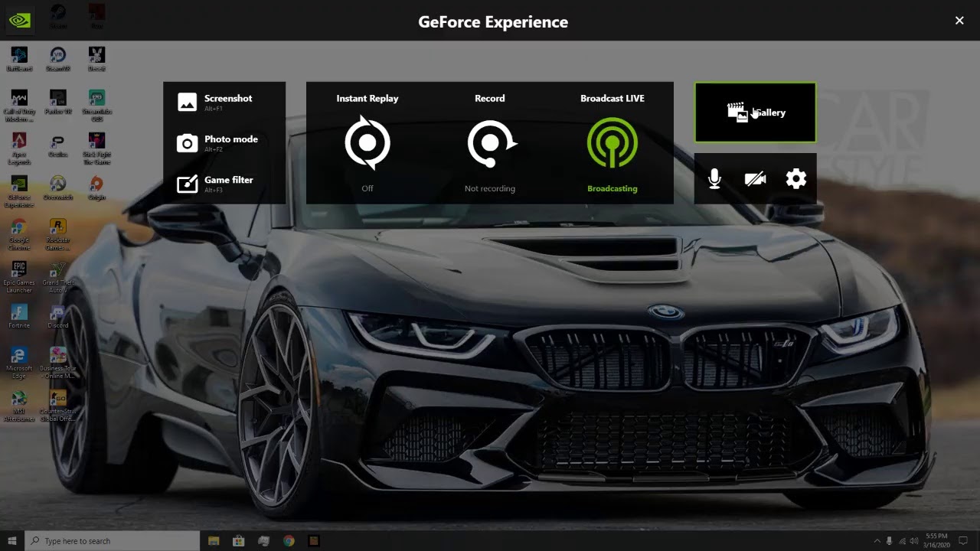
Task: Select the Business Tour desktop icon
Action: pos(57,363)
